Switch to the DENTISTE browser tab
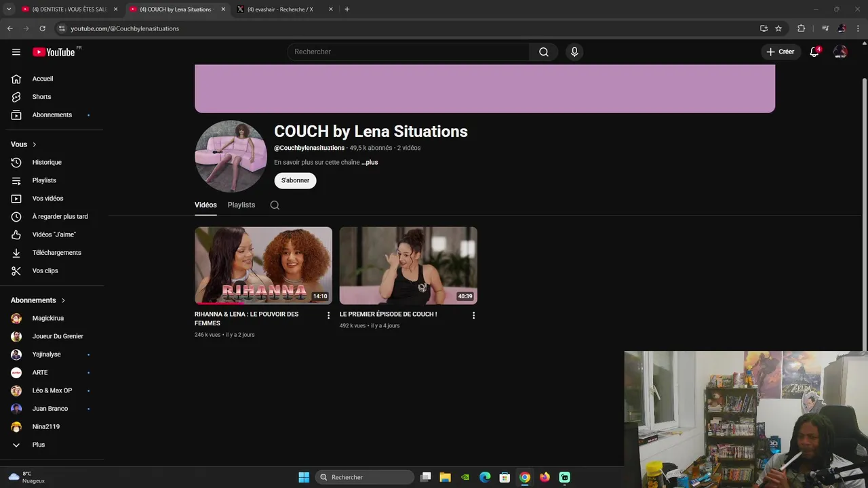Screen dimensions: 868x488 point(69,9)
